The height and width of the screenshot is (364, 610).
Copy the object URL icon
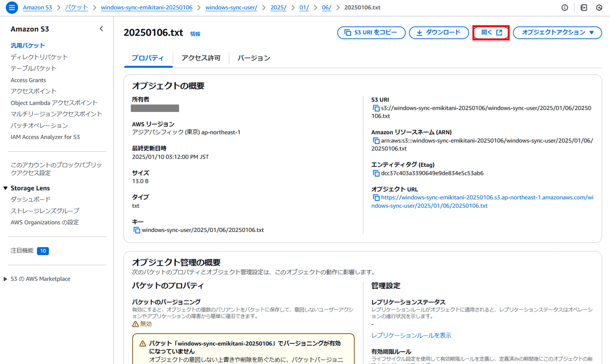376,198
